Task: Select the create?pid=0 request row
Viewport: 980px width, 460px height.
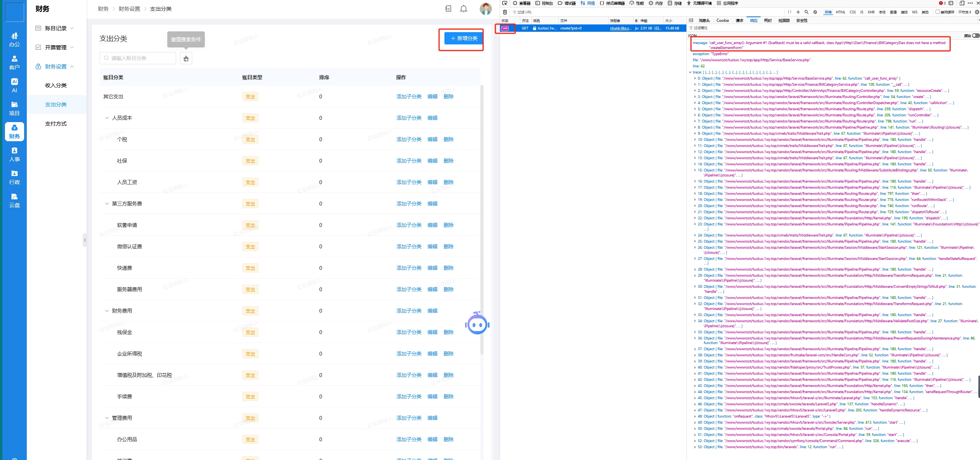Action: (593, 28)
